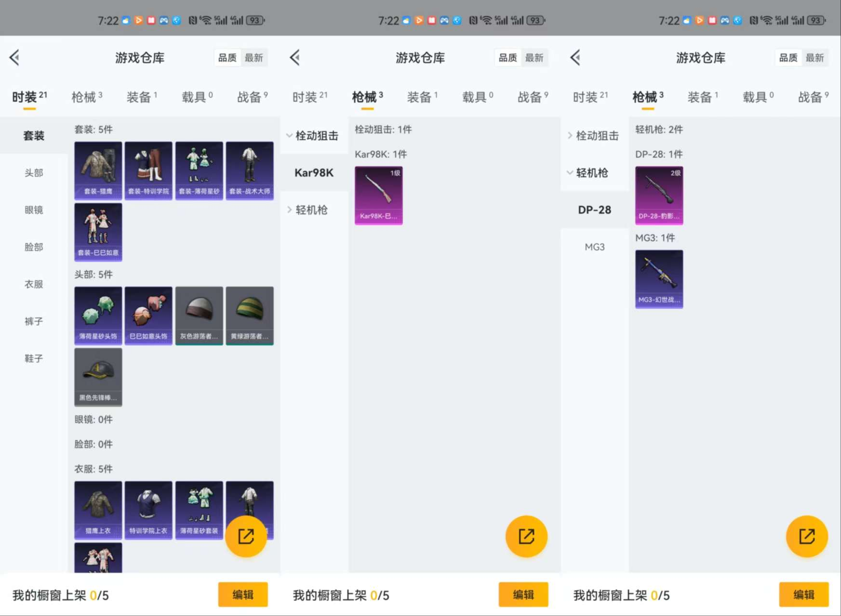This screenshot has width=841, height=616.
Task: Tap the share icon in the middle panel
Action: (x=526, y=536)
